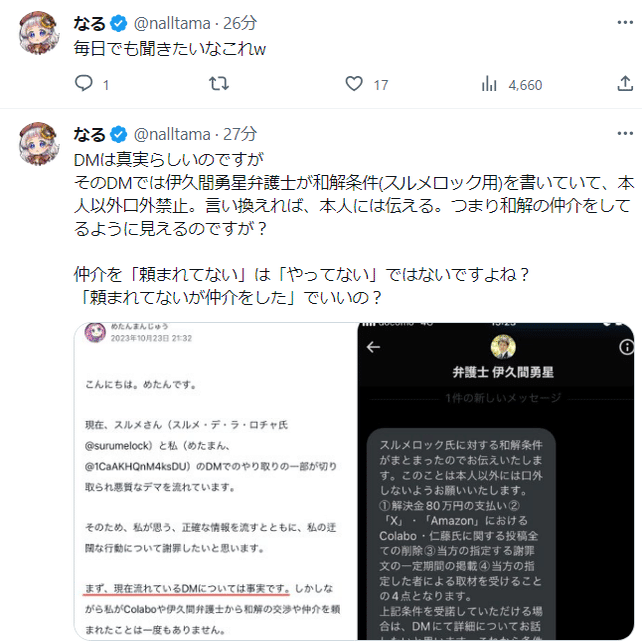Open なる avatar on the first tweet
Screen dimensions: 642x642
tap(38, 33)
